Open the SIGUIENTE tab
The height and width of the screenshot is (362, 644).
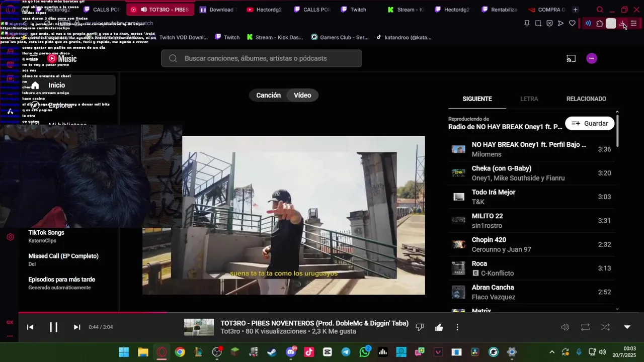(x=477, y=99)
